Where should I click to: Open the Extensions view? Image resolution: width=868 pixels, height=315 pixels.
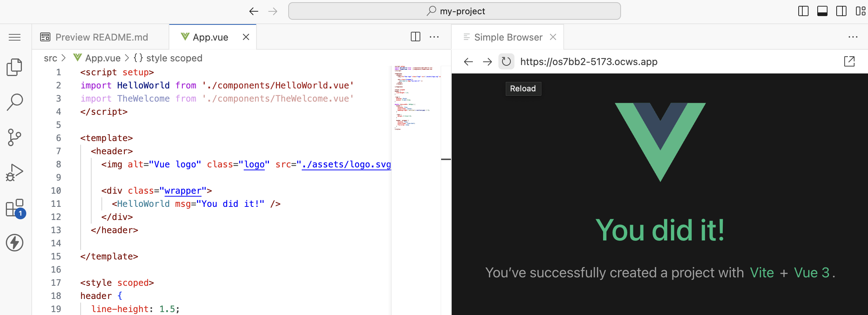point(15,208)
